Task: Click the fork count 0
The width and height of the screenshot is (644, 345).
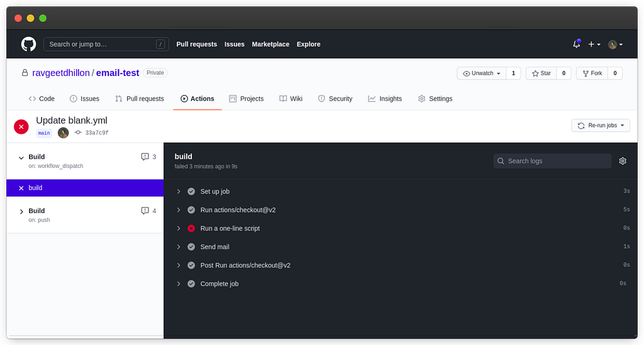Action: [615, 74]
